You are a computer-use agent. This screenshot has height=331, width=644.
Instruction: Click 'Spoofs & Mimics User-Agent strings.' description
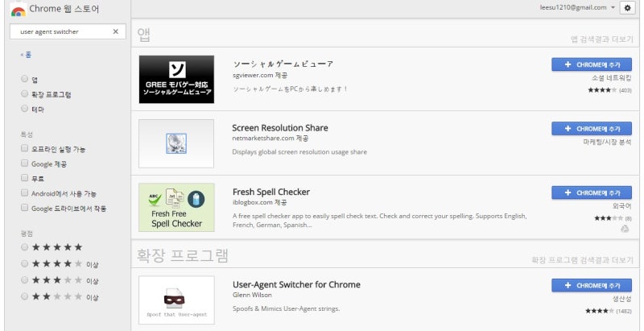click(x=287, y=308)
